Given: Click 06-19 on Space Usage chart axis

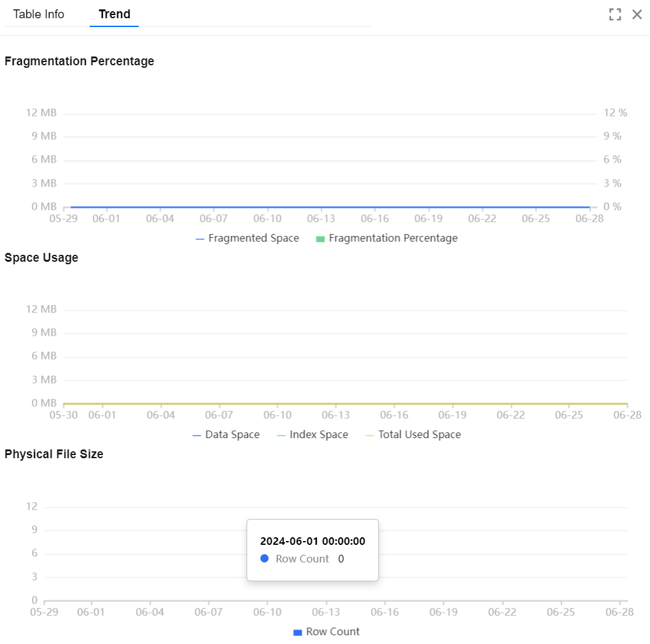Looking at the screenshot, I should coord(452,415).
